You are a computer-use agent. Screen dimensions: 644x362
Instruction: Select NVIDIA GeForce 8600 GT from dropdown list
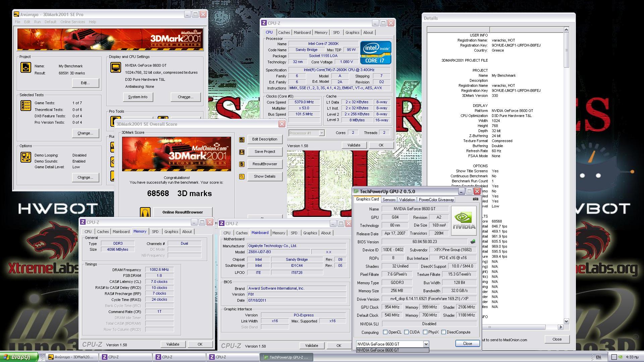(392, 350)
